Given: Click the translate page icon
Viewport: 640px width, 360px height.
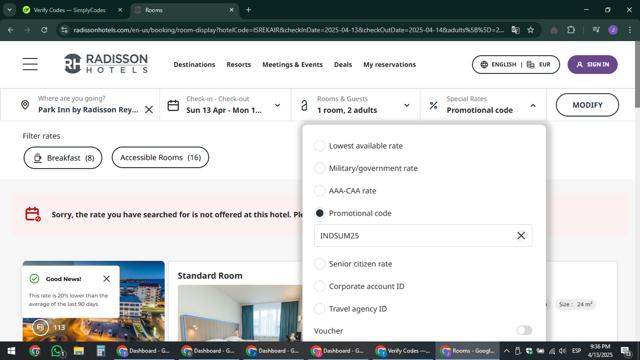Looking at the screenshot, I should [516, 30].
